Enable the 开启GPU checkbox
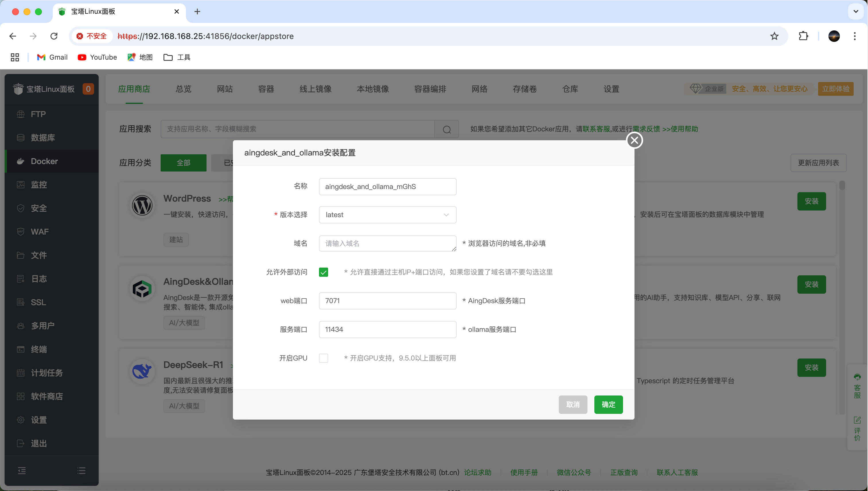868x491 pixels. [323, 358]
